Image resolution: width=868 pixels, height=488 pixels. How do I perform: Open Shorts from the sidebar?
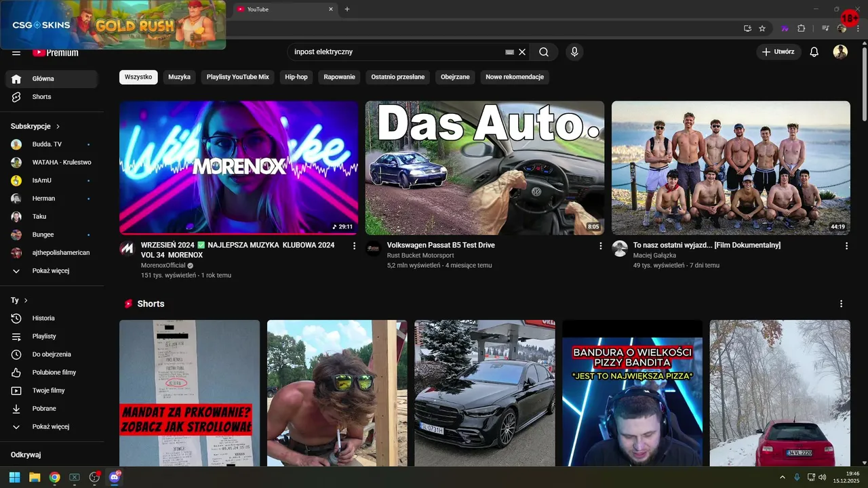pos(52,97)
